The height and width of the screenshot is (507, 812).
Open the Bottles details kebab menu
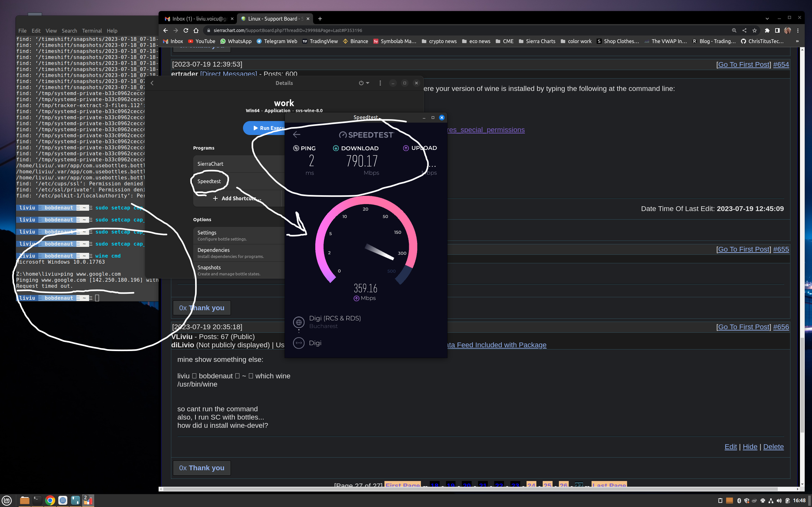click(380, 83)
